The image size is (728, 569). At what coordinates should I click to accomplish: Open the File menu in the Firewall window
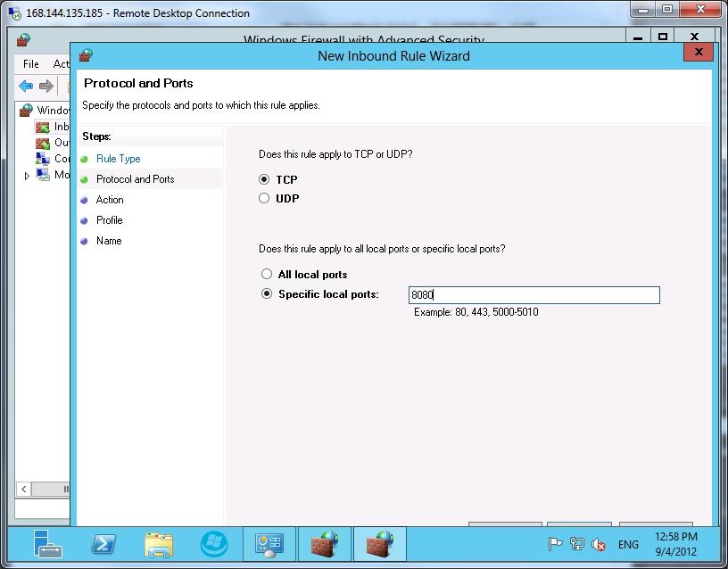31,64
